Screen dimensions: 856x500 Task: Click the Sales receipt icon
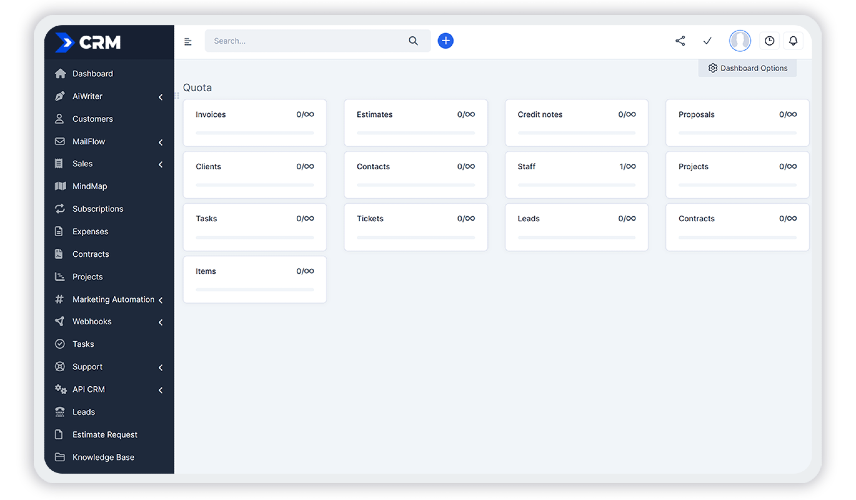click(x=59, y=164)
